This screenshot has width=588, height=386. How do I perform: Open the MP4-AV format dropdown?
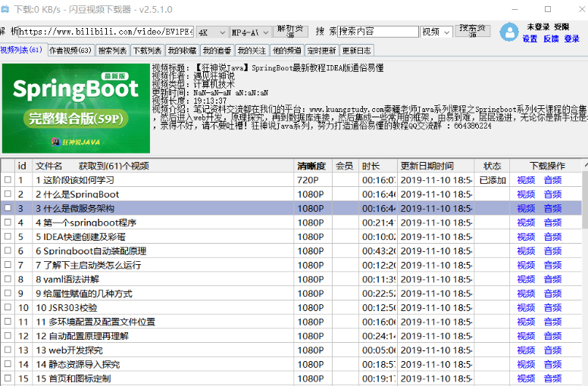(x=251, y=33)
